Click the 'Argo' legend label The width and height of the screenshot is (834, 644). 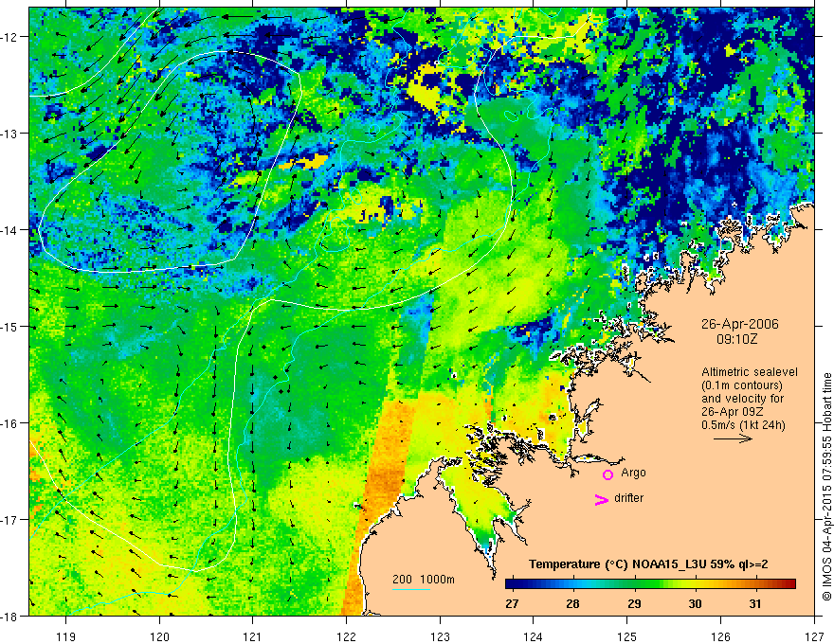pyautogui.click(x=633, y=473)
